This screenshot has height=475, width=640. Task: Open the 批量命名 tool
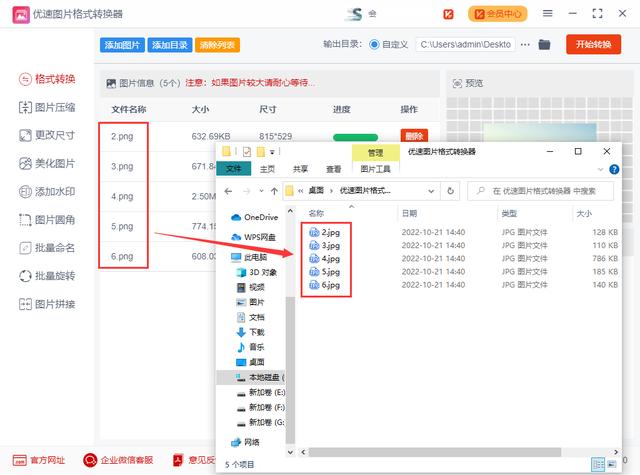47,248
